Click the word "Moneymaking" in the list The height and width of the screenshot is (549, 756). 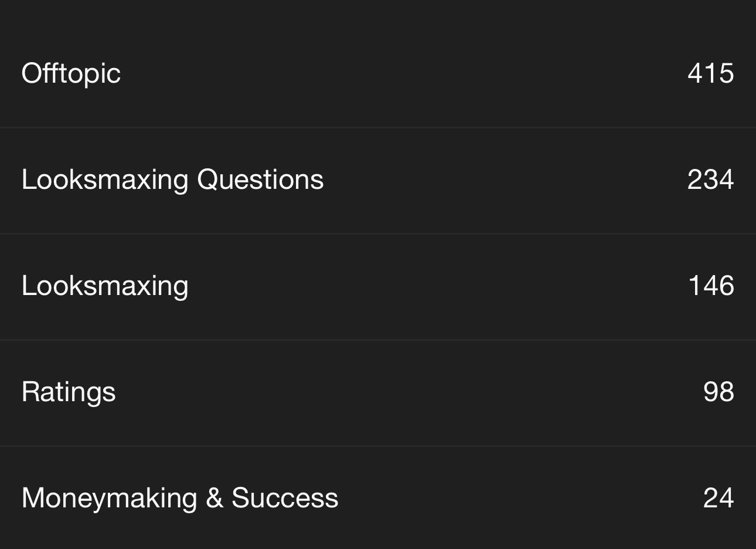[x=109, y=498]
